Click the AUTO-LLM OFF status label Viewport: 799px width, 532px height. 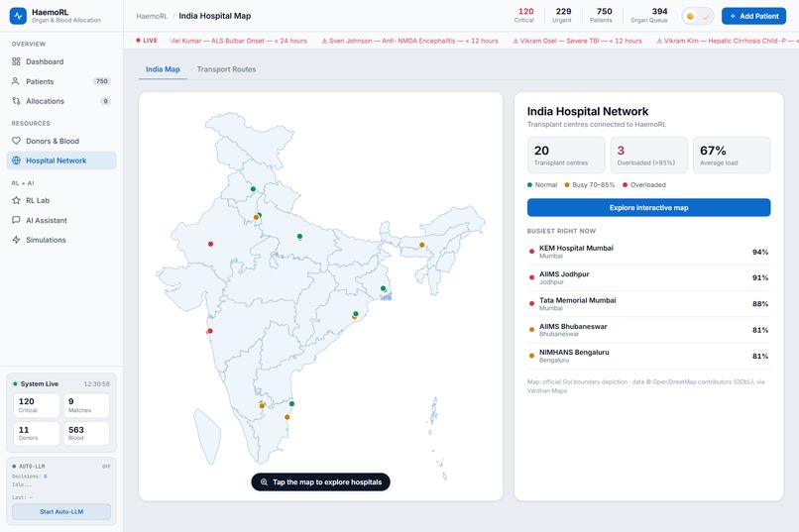[106, 467]
